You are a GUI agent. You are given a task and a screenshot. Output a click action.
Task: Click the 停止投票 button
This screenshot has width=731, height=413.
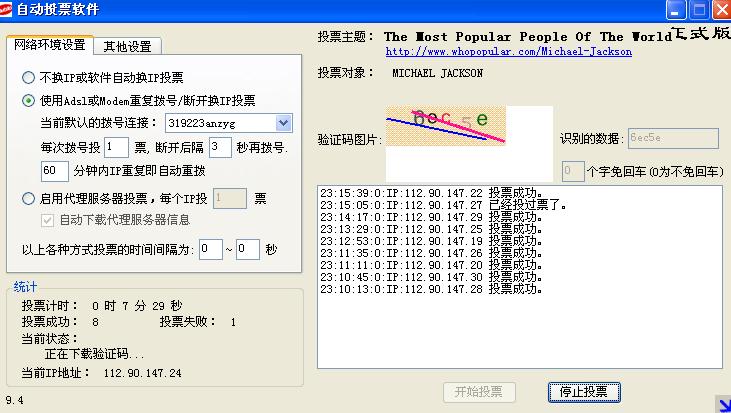584,391
